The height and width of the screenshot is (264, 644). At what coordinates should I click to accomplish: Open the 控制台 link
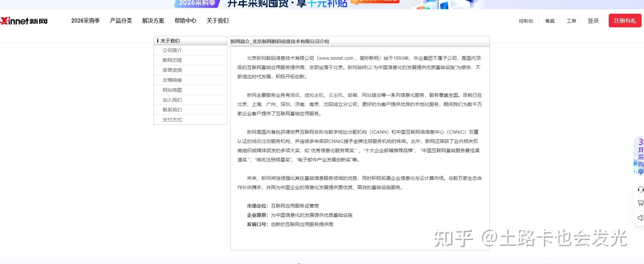tap(526, 21)
